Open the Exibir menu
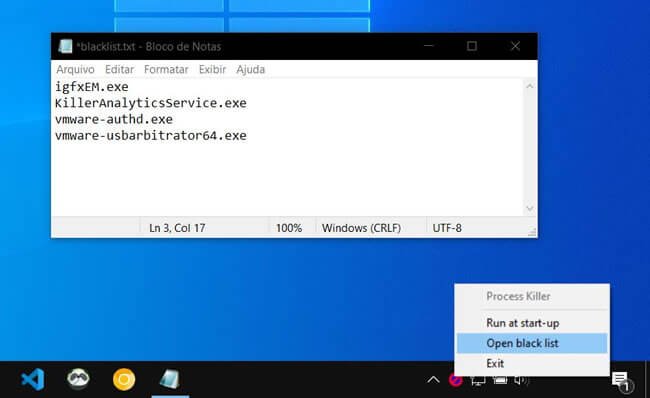The image size is (650, 398). click(212, 69)
